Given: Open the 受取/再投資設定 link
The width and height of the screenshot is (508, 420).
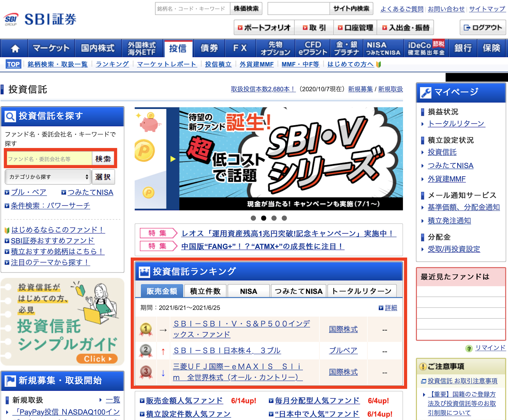Looking at the screenshot, I should pyautogui.click(x=454, y=249).
